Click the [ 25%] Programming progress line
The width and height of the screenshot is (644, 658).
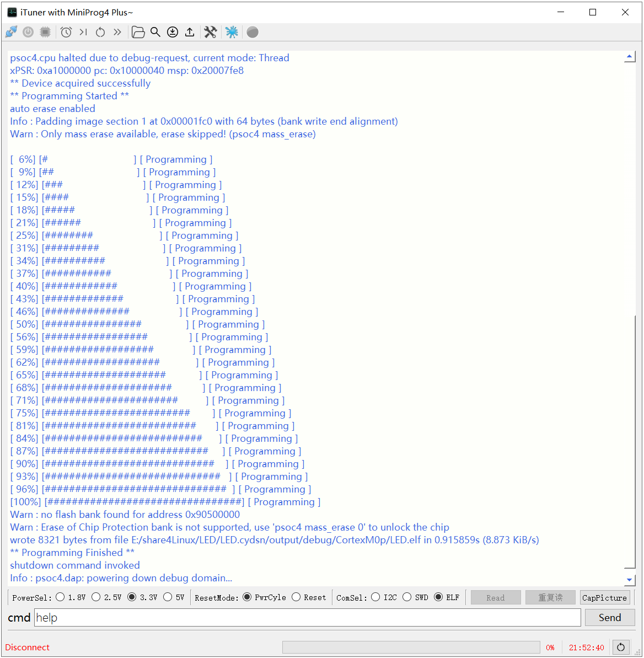[124, 236]
